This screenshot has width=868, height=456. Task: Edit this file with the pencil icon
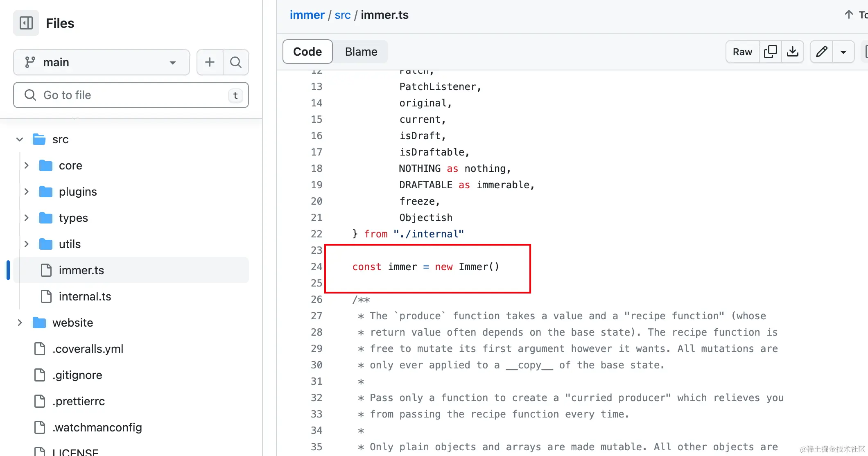coord(821,52)
